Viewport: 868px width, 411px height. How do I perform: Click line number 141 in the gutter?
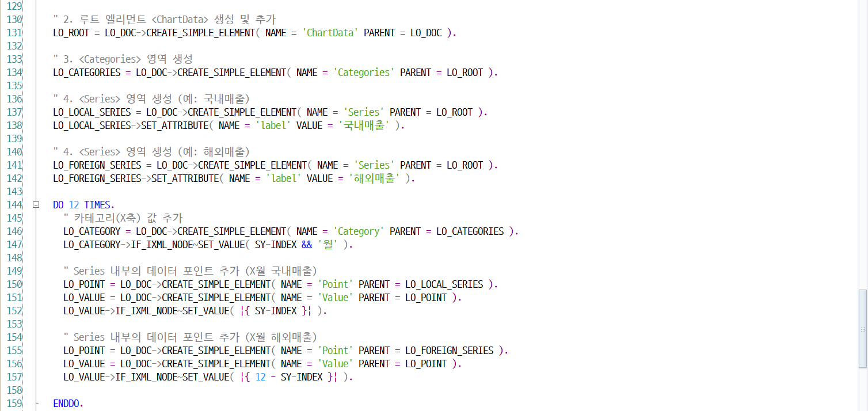(14, 165)
